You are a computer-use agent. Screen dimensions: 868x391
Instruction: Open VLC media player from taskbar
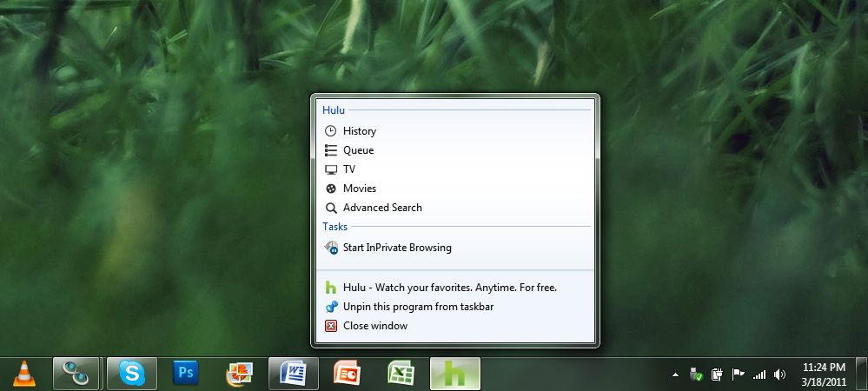pos(23,374)
